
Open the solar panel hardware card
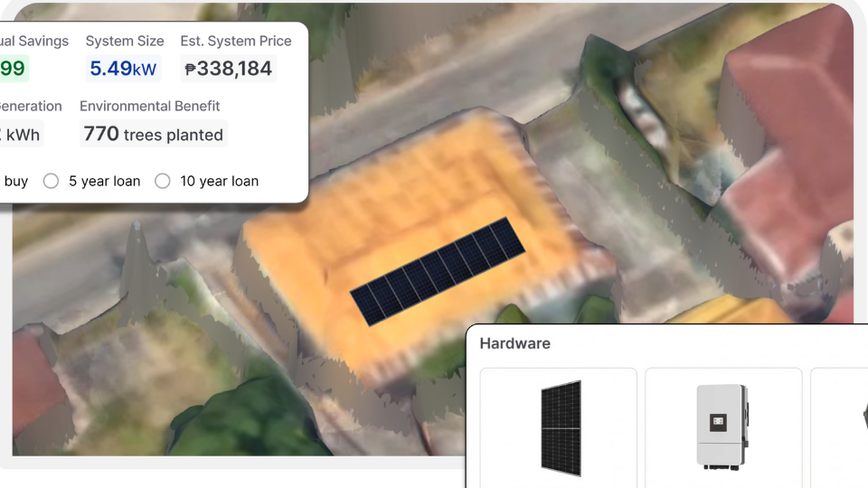(559, 427)
